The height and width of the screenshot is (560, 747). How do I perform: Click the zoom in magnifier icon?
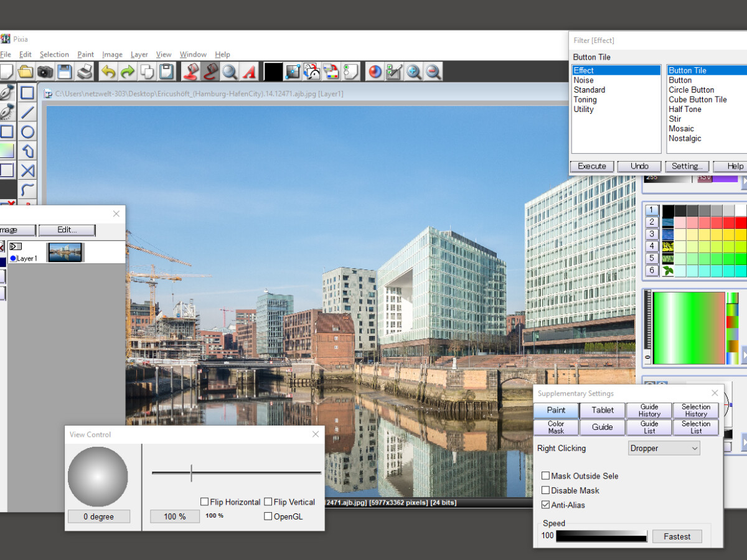click(x=413, y=72)
